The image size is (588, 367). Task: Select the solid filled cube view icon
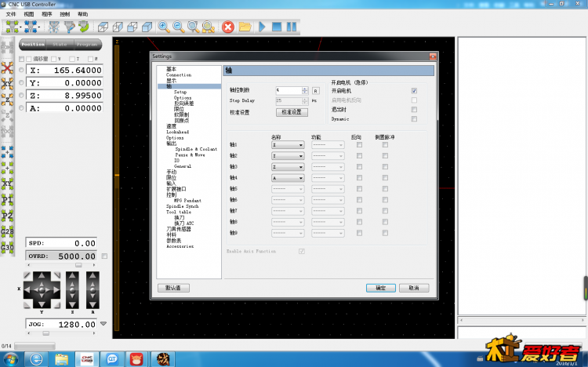(x=147, y=27)
